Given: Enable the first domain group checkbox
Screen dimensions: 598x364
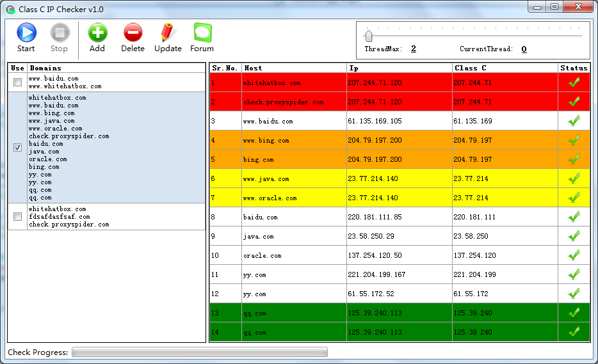Looking at the screenshot, I should [x=18, y=82].
